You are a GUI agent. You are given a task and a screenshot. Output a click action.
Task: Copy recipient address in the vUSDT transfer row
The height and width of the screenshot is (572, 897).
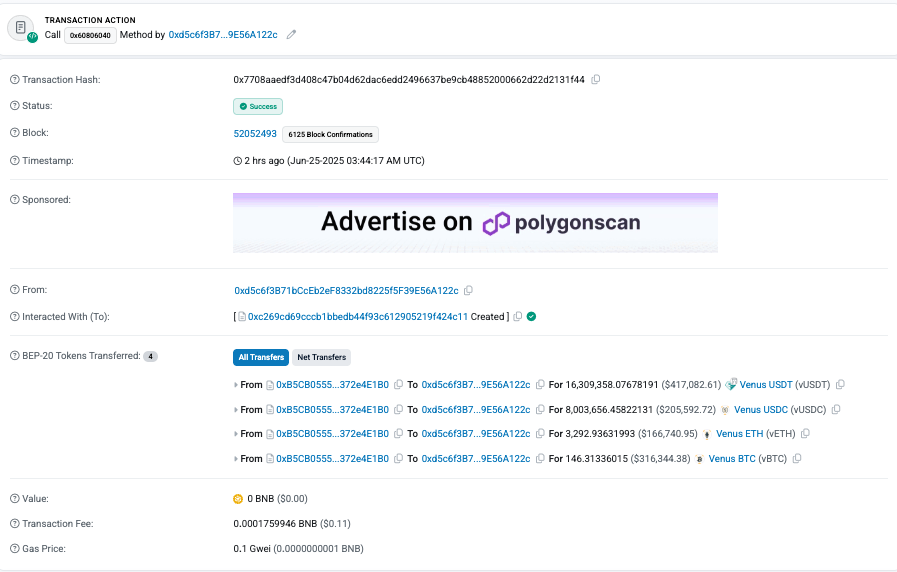click(540, 384)
